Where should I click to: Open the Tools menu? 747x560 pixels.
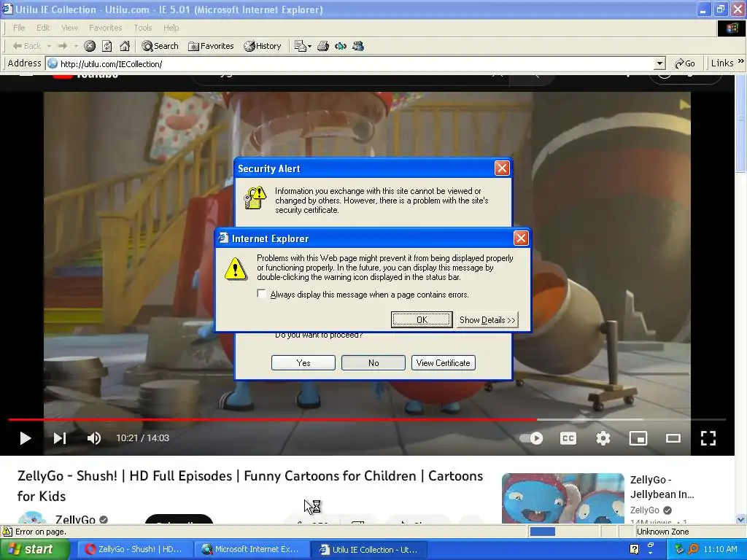[x=142, y=28]
